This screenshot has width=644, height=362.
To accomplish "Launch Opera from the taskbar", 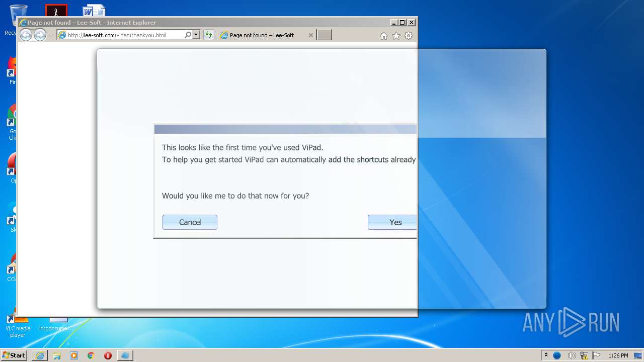I will pyautogui.click(x=108, y=355).
